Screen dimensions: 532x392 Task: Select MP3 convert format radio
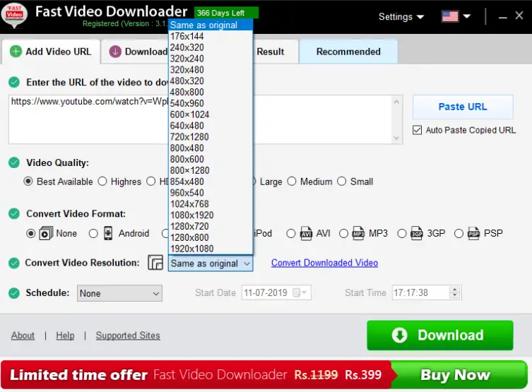[x=343, y=233]
